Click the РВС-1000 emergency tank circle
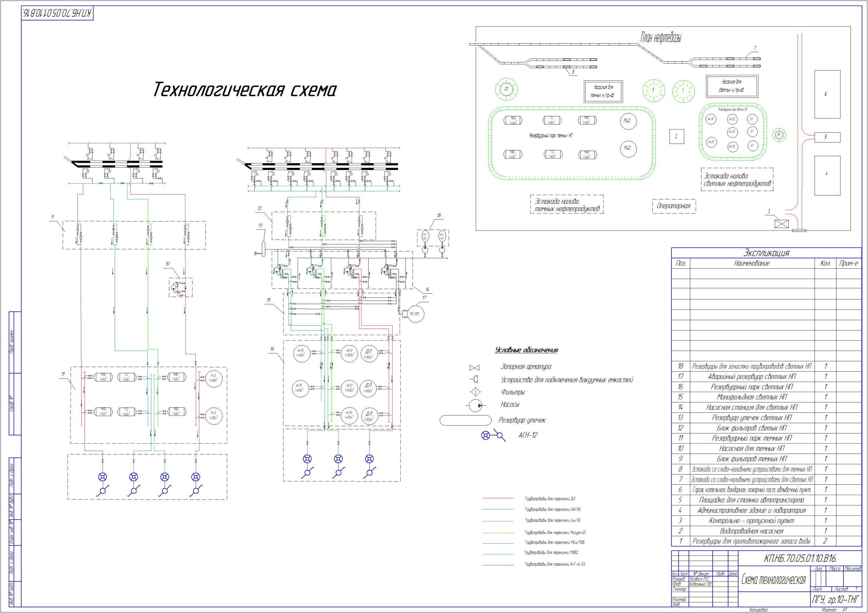The height and width of the screenshot is (613, 868). tap(416, 314)
